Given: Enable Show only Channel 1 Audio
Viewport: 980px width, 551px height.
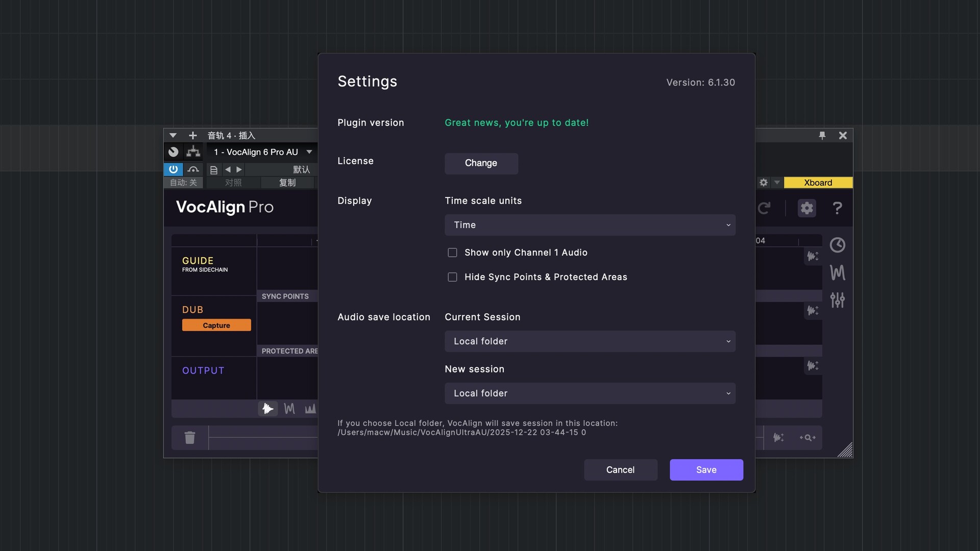Looking at the screenshot, I should (452, 253).
